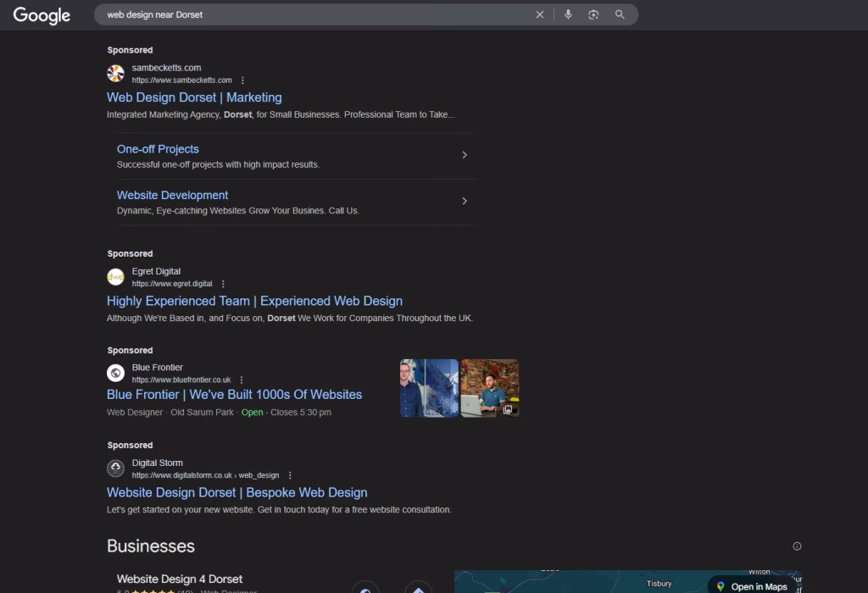Image resolution: width=868 pixels, height=593 pixels.
Task: Open Web Design Dorset | Marketing link
Action: (194, 97)
